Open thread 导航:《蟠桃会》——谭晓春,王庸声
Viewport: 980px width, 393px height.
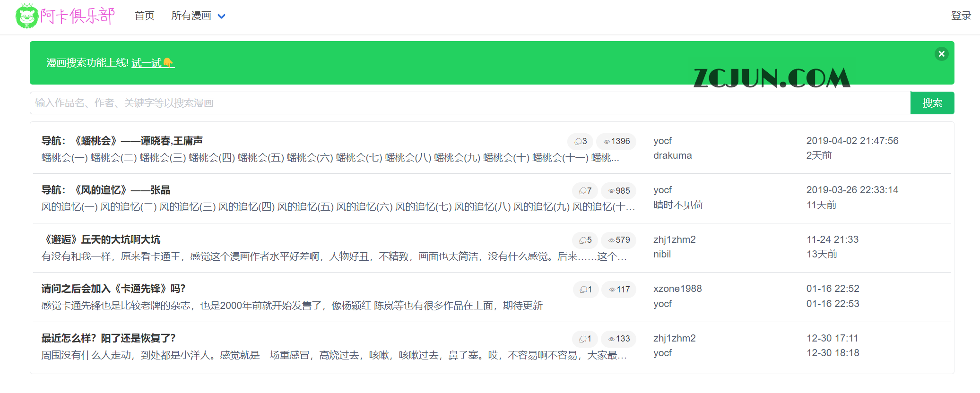coord(122,141)
